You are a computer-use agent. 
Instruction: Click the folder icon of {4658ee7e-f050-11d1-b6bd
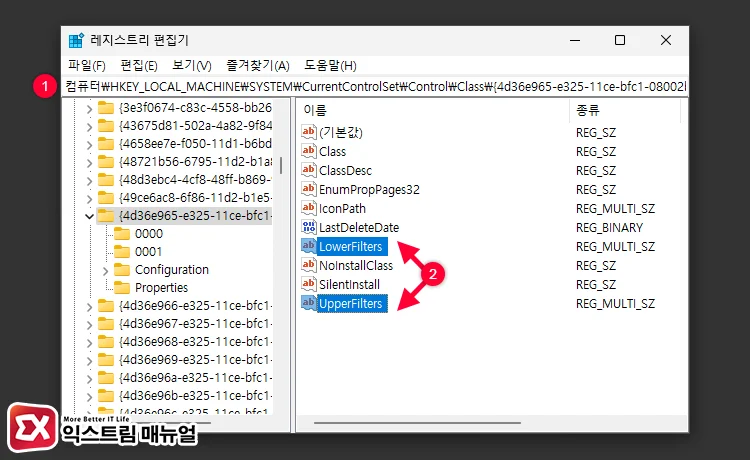[x=106, y=143]
